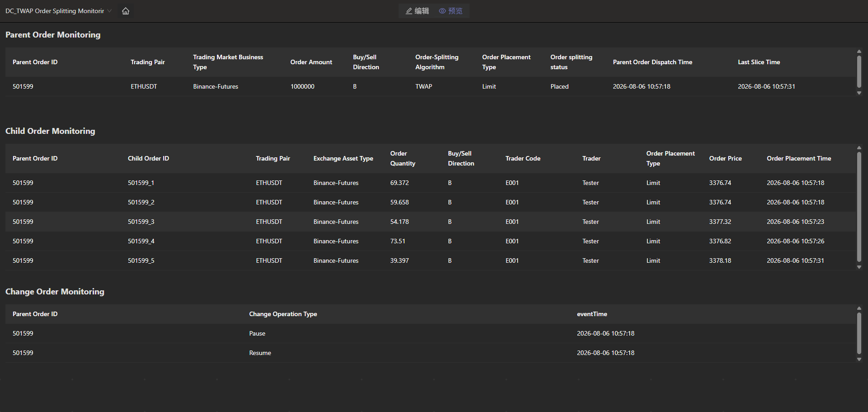Select the Pause change operation row
This screenshot has width=868, height=412.
(x=430, y=333)
